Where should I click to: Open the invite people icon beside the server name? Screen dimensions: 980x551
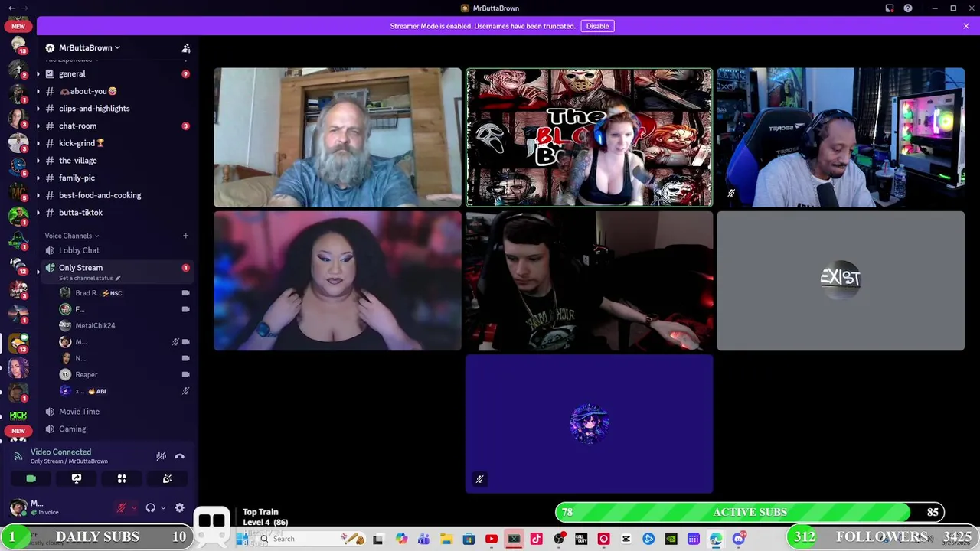pyautogui.click(x=186, y=47)
